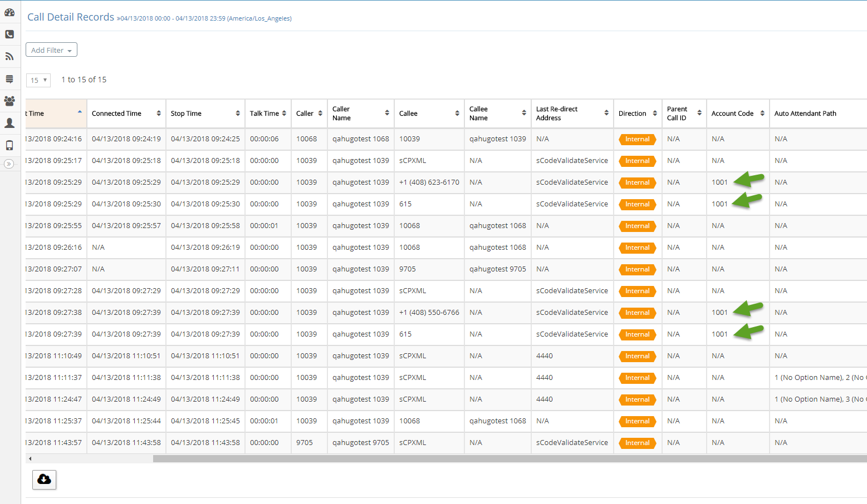867x504 pixels.
Task: Sort by Talk Time column arrows
Action: coord(284,113)
